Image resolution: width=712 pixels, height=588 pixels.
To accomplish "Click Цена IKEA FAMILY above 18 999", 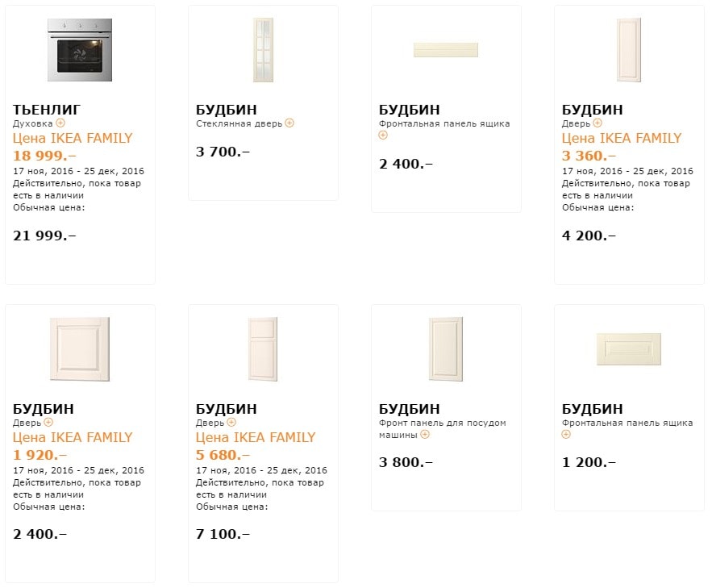I will [73, 138].
